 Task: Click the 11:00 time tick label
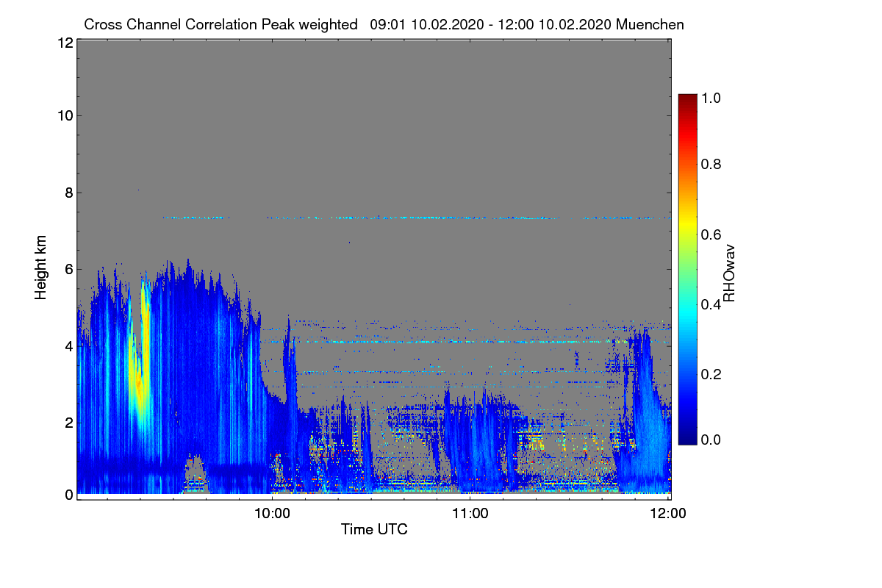470,514
